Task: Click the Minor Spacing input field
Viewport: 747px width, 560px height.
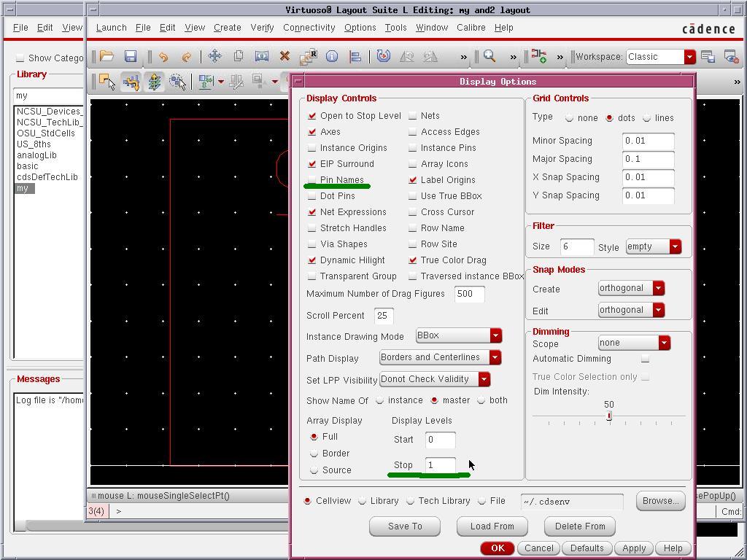Action: click(649, 141)
